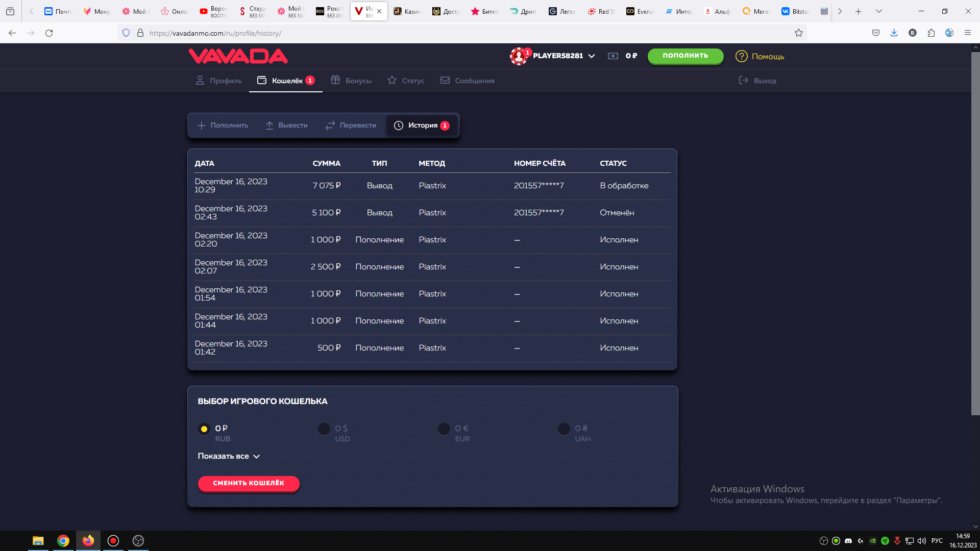Click the VAVADA logo
Screen dimensions: 980x551
[238, 56]
